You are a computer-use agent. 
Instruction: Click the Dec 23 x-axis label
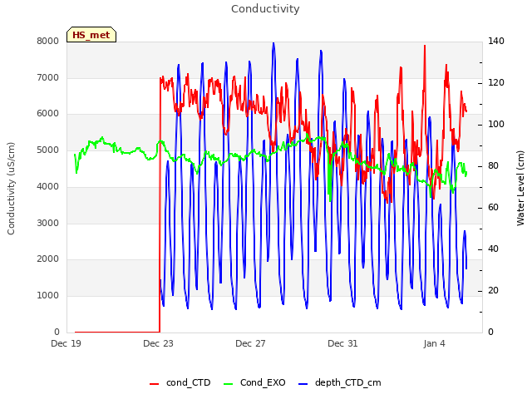point(158,343)
